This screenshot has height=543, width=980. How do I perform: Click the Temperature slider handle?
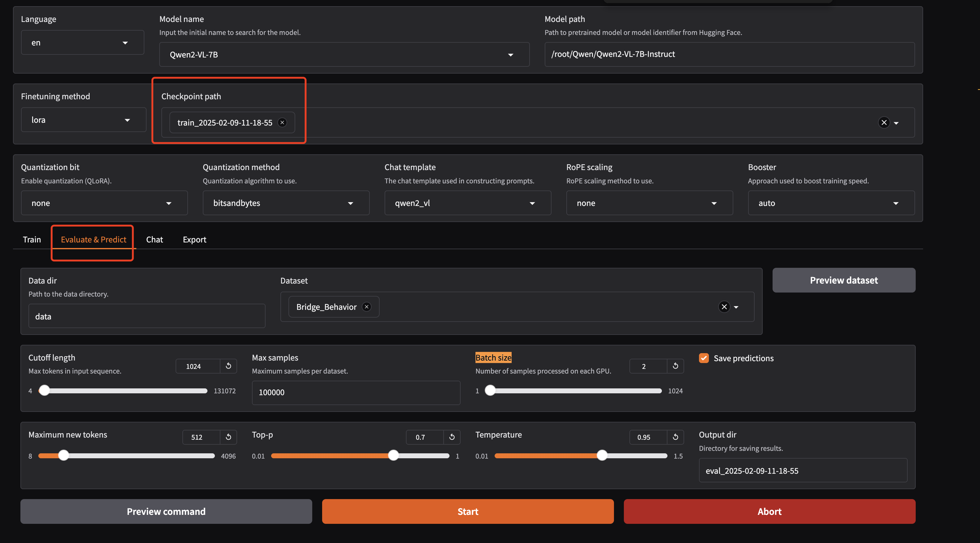coord(602,455)
